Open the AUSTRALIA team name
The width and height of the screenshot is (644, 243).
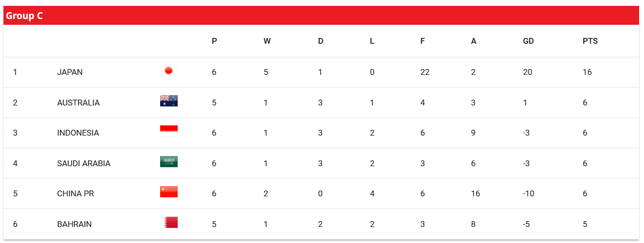78,103
